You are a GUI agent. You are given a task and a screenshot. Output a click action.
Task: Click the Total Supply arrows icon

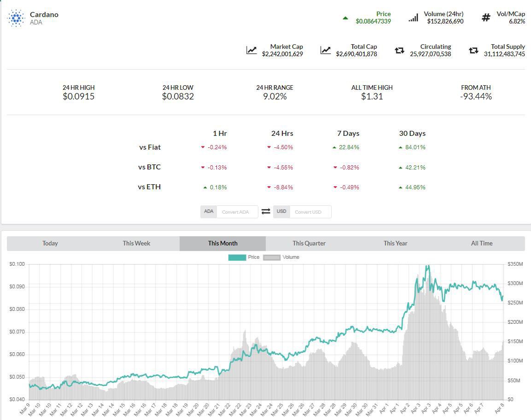pos(473,51)
